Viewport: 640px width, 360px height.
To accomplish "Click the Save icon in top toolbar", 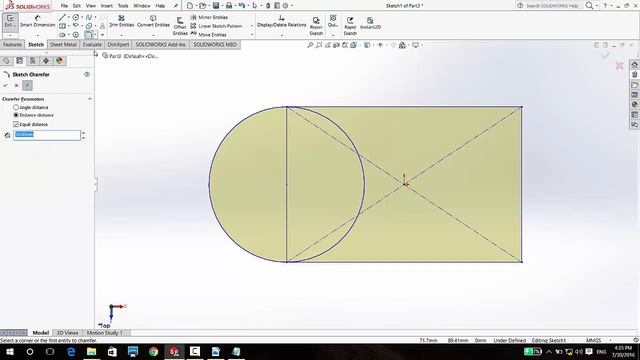I will [x=216, y=6].
